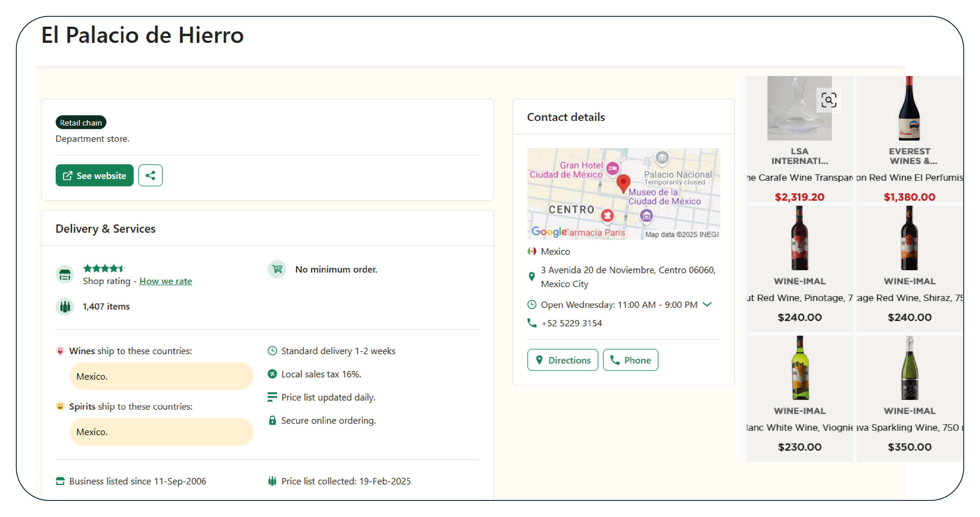Viewport: 980px width, 517px height.
Task: Click the clock icon beside Standard delivery
Action: tap(272, 351)
